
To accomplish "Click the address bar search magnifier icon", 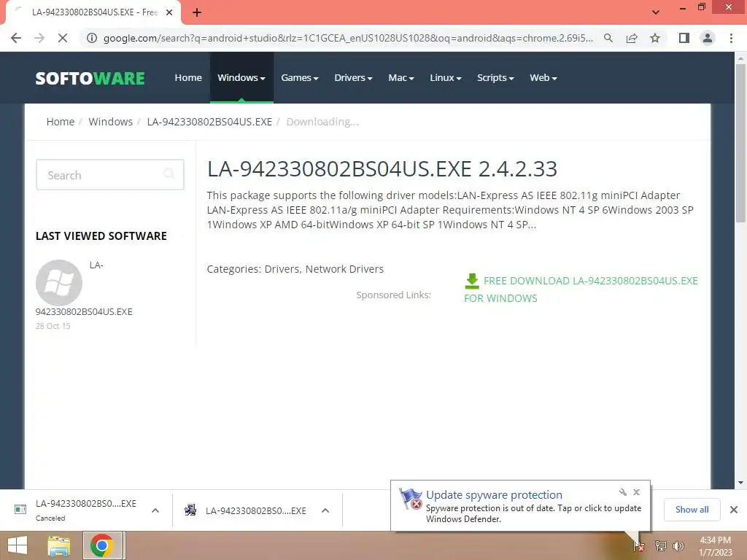I will pos(608,38).
